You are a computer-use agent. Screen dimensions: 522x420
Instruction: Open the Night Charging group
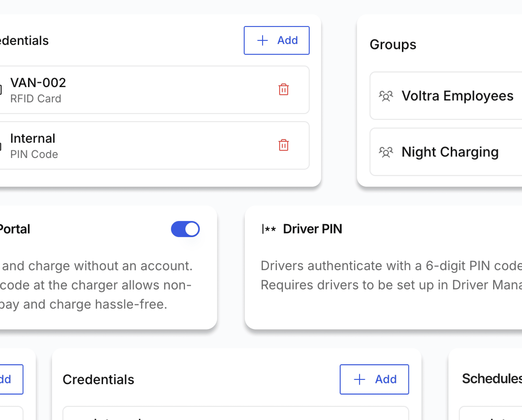(450, 152)
